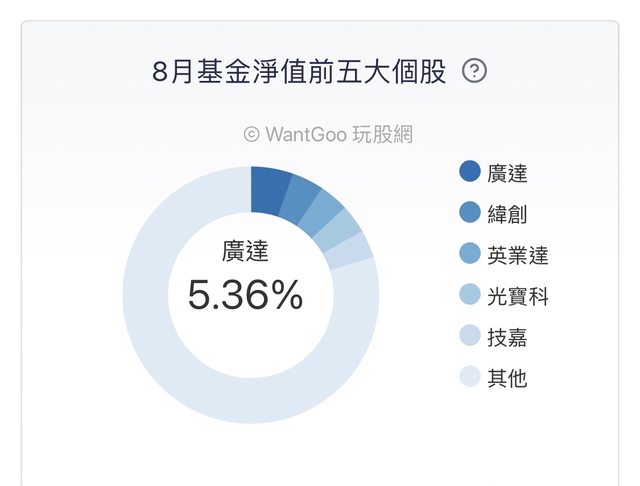
Task: Select the palest small 技嘉 donut slice
Action: pyautogui.click(x=349, y=251)
